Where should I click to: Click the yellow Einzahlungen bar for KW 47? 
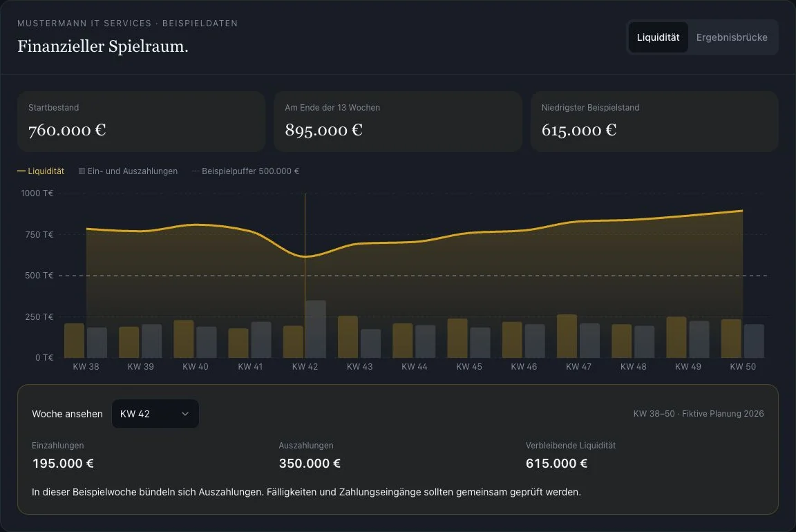pos(567,336)
